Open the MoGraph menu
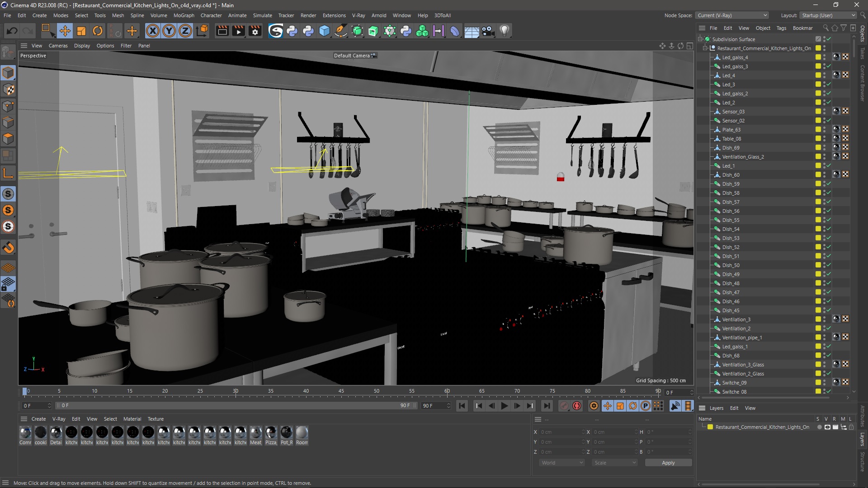868x488 pixels. point(184,15)
